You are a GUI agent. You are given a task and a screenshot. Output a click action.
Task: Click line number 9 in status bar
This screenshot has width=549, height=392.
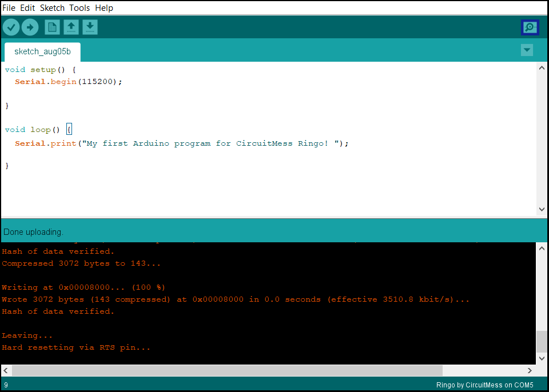coord(6,385)
